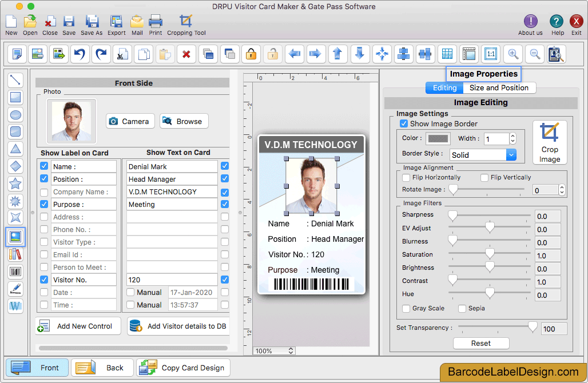Open the border Color swatch
The height and width of the screenshot is (383, 588).
point(438,138)
